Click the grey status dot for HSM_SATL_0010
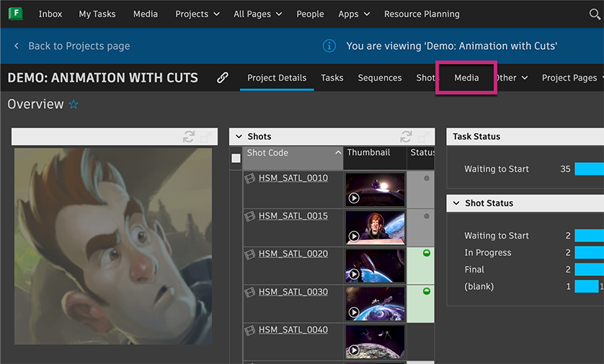The width and height of the screenshot is (604, 364). point(427,178)
